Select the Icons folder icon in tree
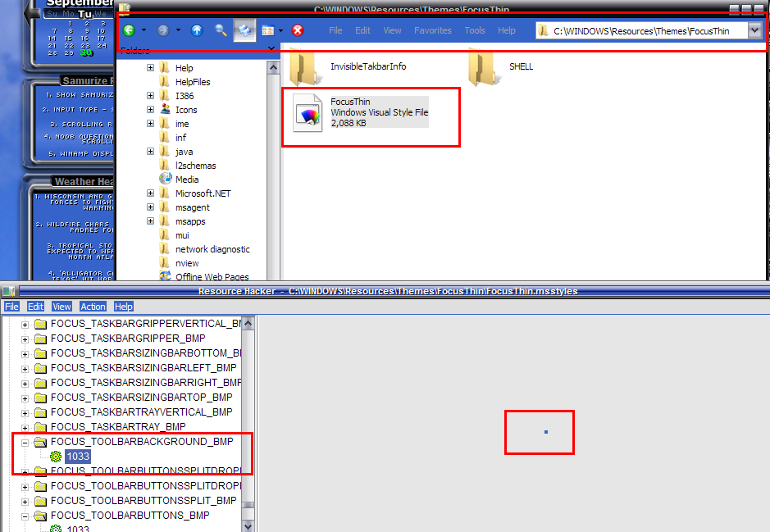 click(166, 110)
